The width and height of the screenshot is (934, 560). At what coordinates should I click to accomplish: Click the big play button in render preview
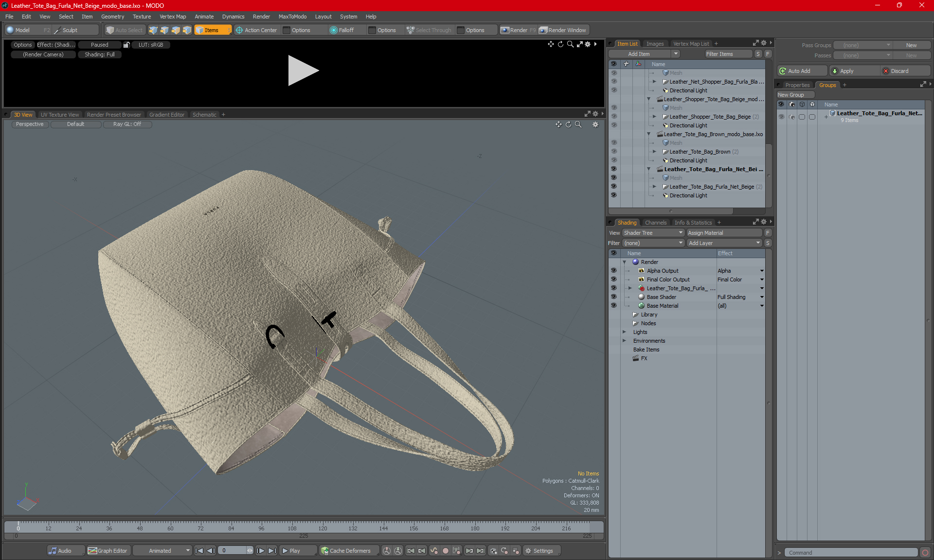303,70
